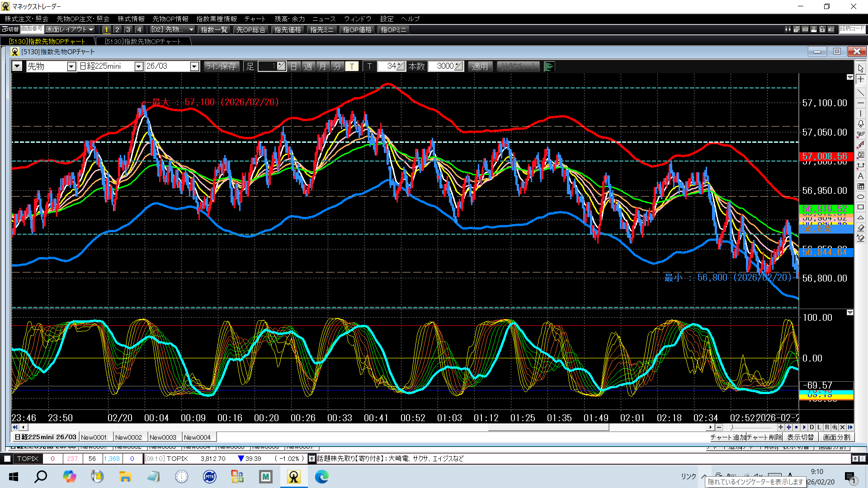Click the 適用 apply button
This screenshot has height=488, width=868.
click(480, 66)
